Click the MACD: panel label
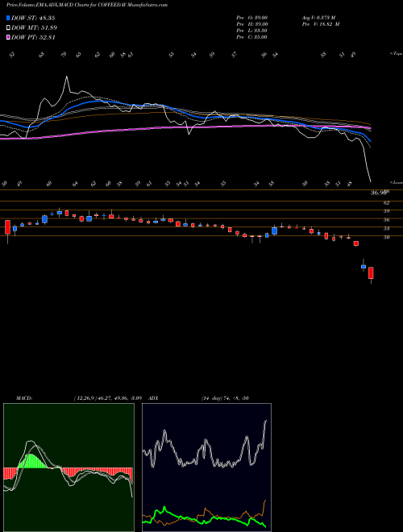This screenshot has width=403, height=532. [x=24, y=398]
